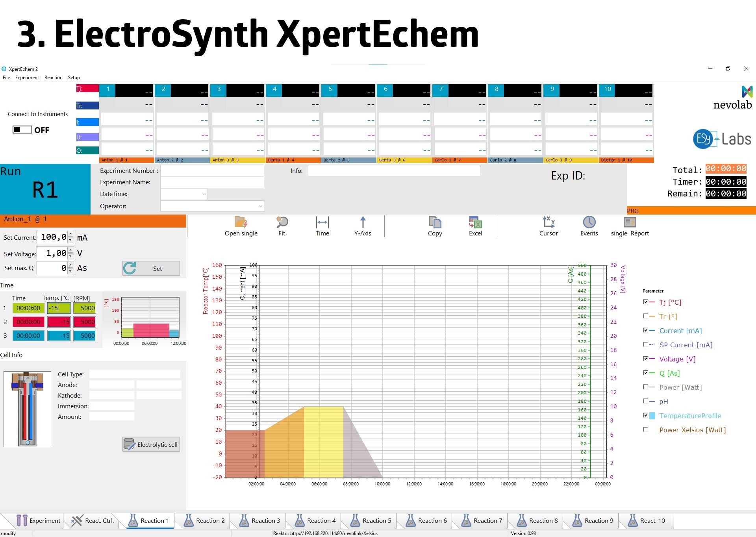Switch to the Reaction 7 tab
This screenshot has height=537, width=756.
click(482, 520)
